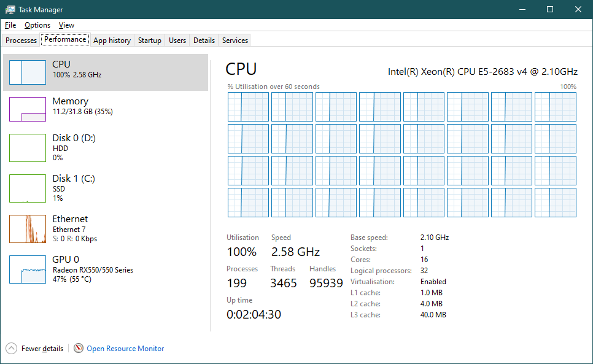Click the Fewer details chevron icon
The width and height of the screenshot is (593, 364).
click(12, 349)
